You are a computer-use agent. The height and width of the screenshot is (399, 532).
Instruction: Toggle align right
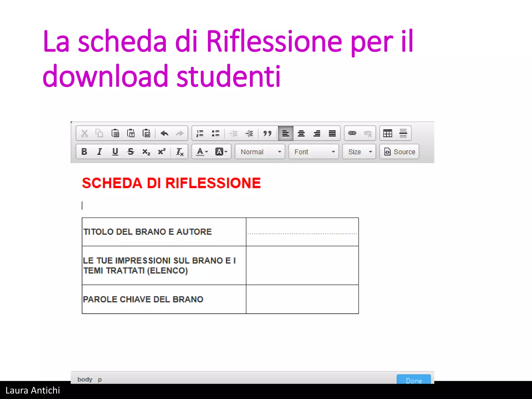tap(317, 134)
